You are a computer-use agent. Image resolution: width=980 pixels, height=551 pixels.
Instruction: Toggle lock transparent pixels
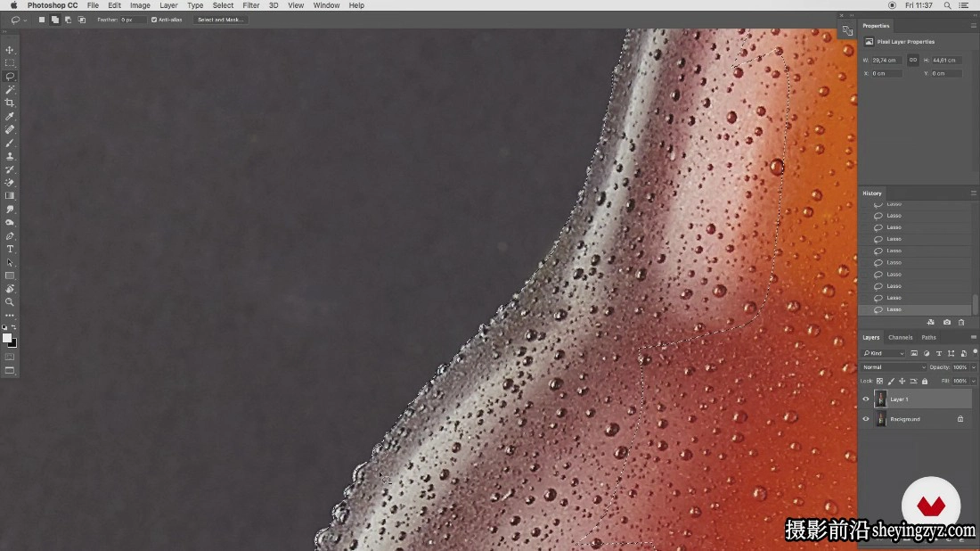click(879, 381)
